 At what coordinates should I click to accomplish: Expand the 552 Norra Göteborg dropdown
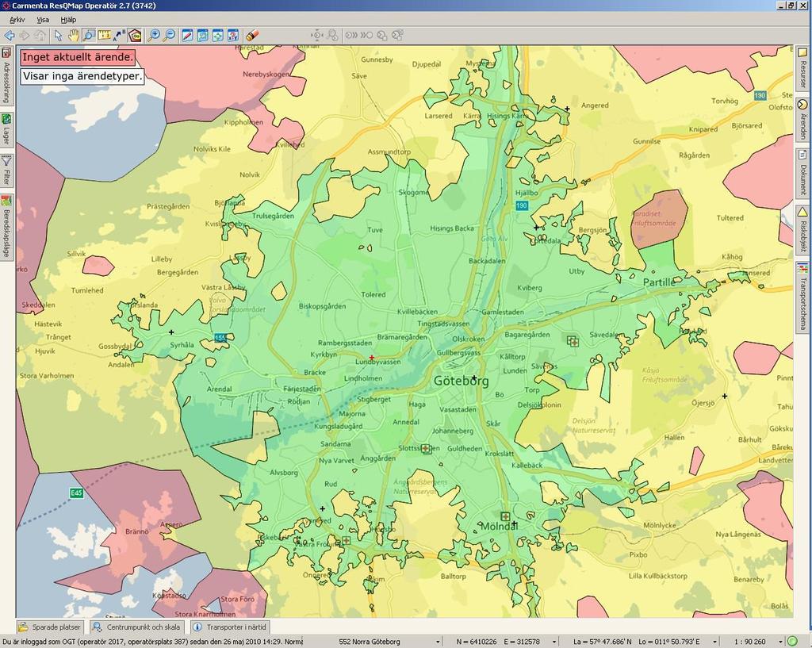coord(438,642)
